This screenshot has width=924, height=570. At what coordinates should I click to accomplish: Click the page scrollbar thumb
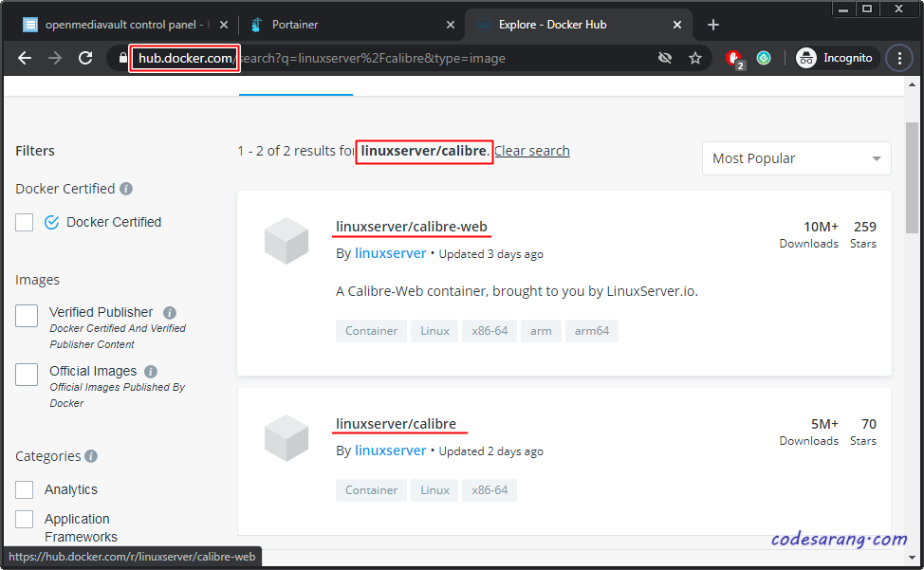click(912, 178)
